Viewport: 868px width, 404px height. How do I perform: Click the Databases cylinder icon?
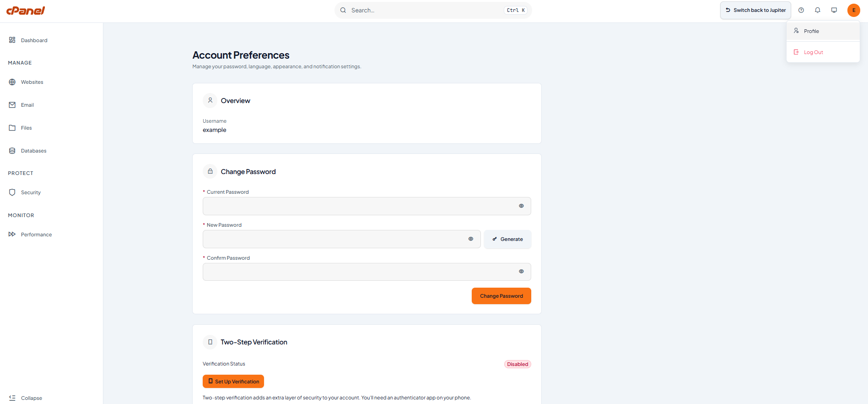tap(12, 151)
